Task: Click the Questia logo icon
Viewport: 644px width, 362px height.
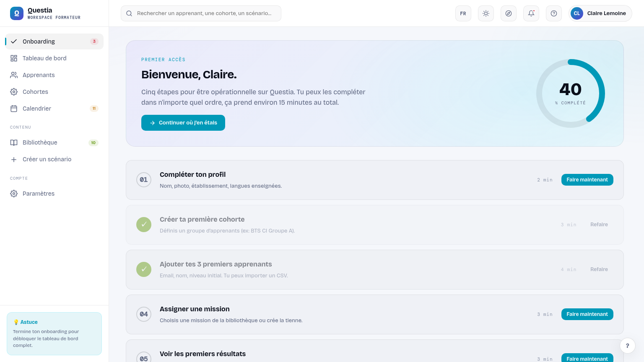Action: [x=17, y=13]
